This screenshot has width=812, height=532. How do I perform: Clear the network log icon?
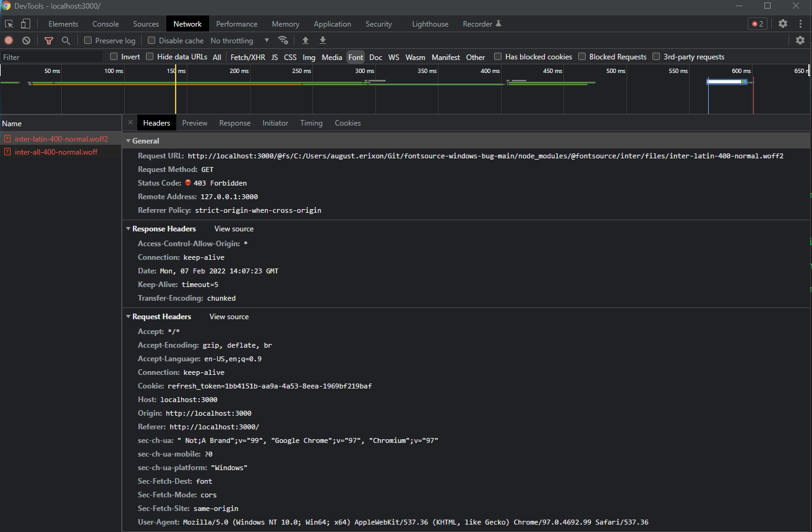coord(26,41)
